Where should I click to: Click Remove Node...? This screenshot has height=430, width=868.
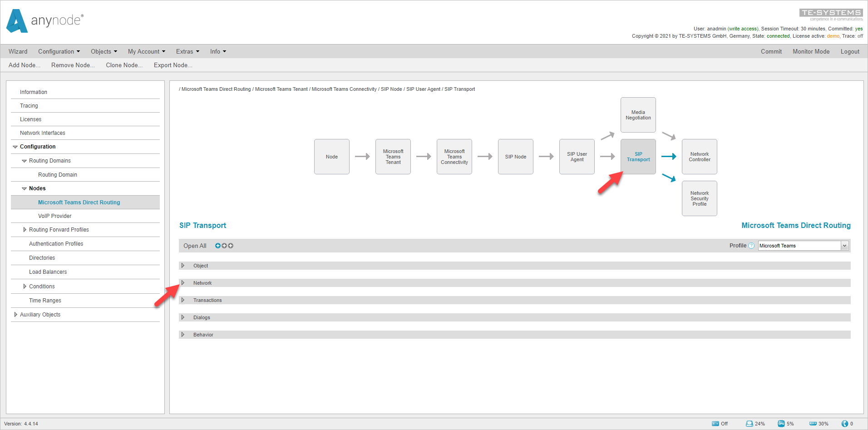click(73, 65)
